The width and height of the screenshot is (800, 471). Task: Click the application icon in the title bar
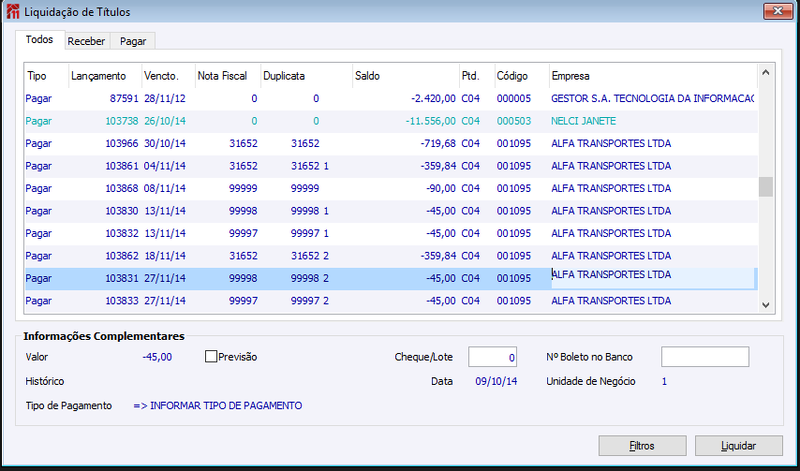13,11
